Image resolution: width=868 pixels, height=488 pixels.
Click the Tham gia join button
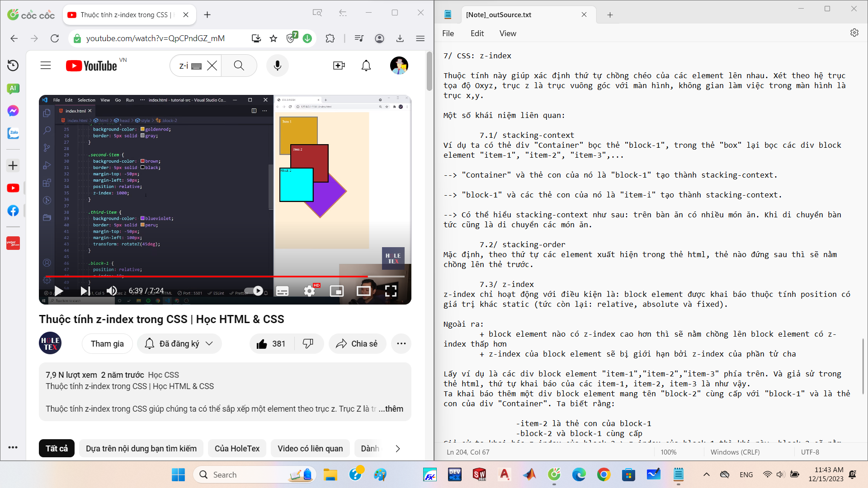click(107, 344)
